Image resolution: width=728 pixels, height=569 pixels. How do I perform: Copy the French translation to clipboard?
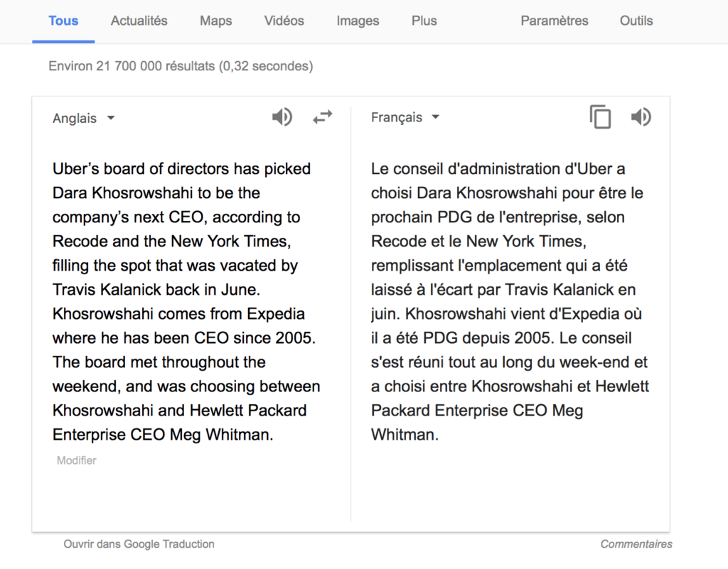click(x=600, y=117)
